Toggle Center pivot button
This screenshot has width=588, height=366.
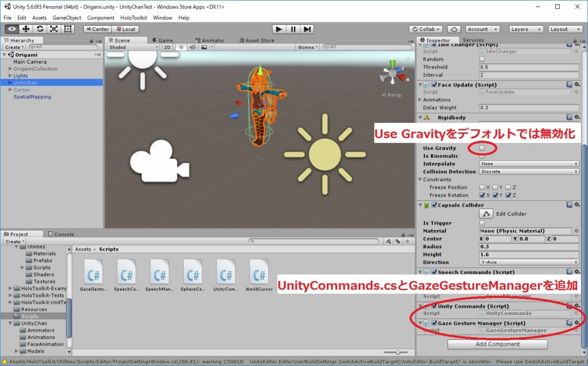(97, 29)
